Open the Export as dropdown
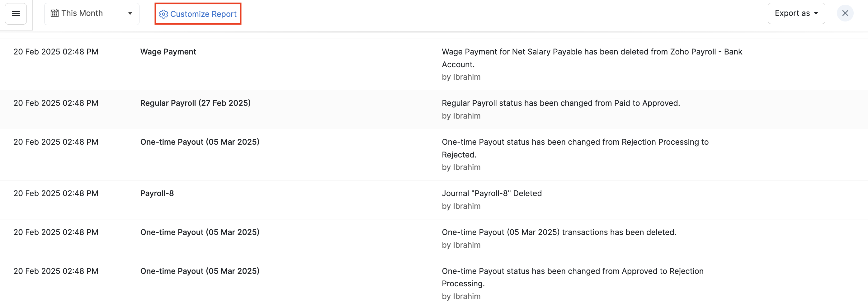The width and height of the screenshot is (868, 305). (x=792, y=13)
